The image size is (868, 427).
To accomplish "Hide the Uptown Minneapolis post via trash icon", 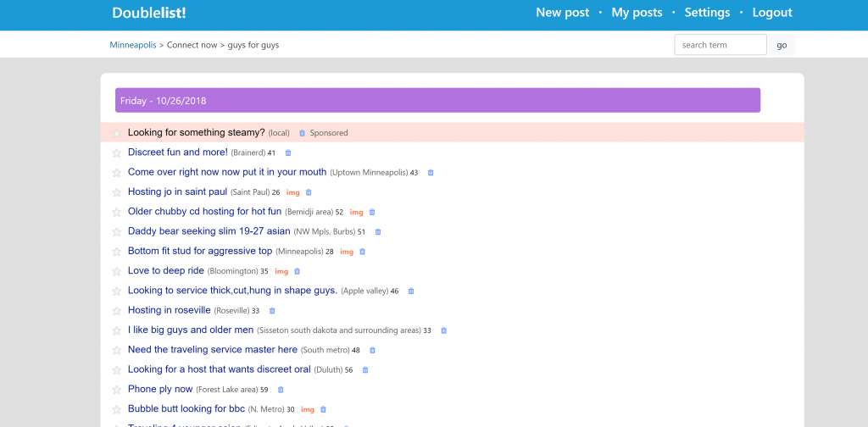I will 431,173.
